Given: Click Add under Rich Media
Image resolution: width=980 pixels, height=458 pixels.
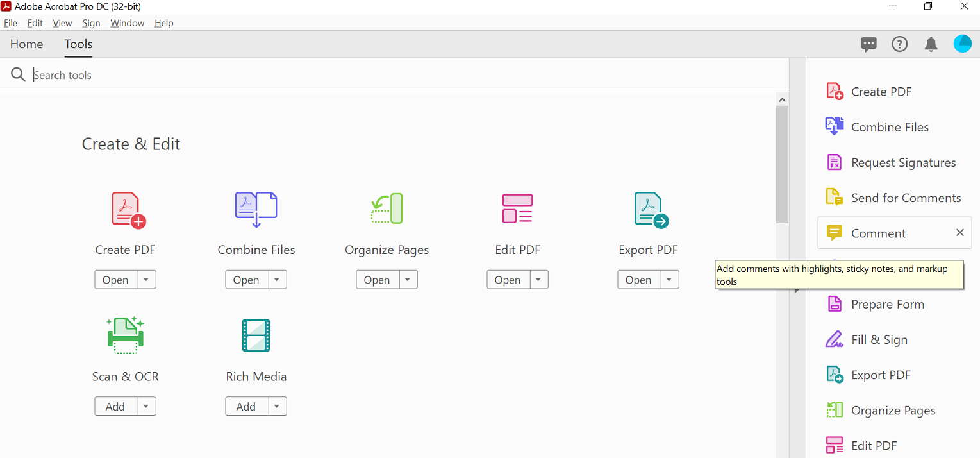Looking at the screenshot, I should point(246,405).
